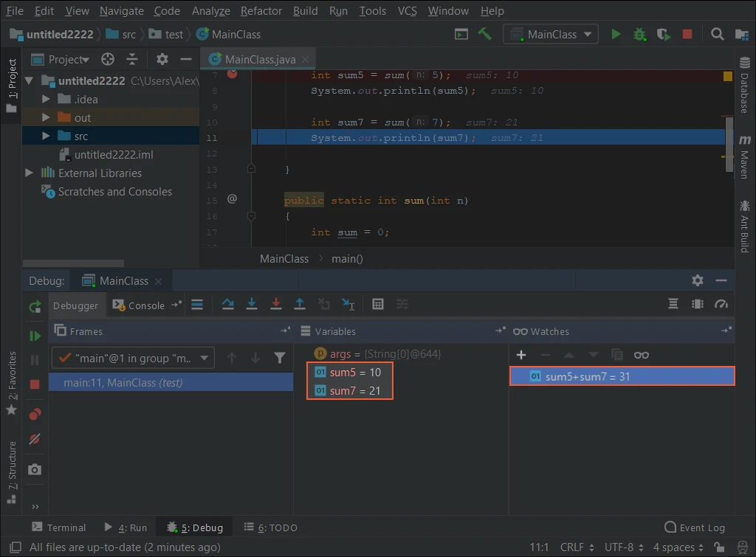Toggle watches in variables glasses icon
This screenshot has width=756, height=557.
(x=642, y=355)
